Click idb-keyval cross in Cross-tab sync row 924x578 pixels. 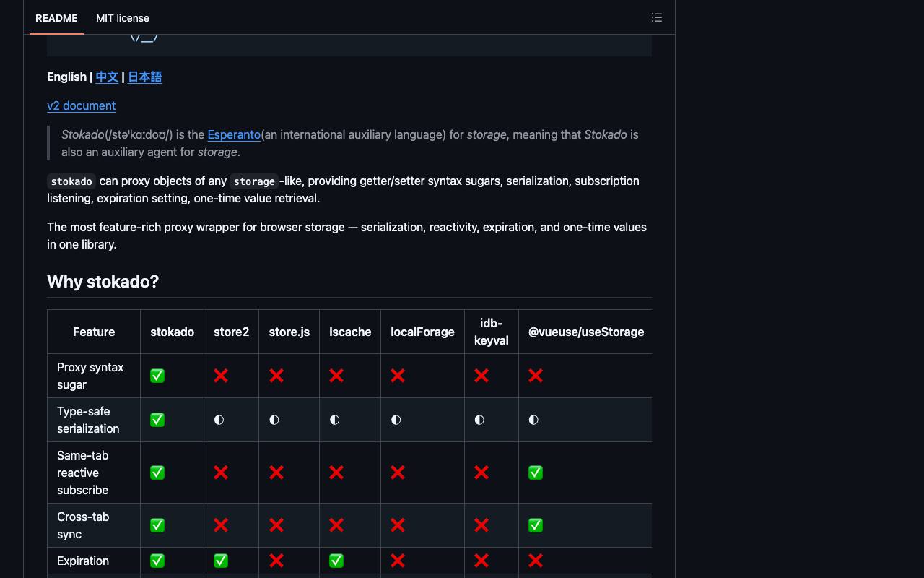481,525
